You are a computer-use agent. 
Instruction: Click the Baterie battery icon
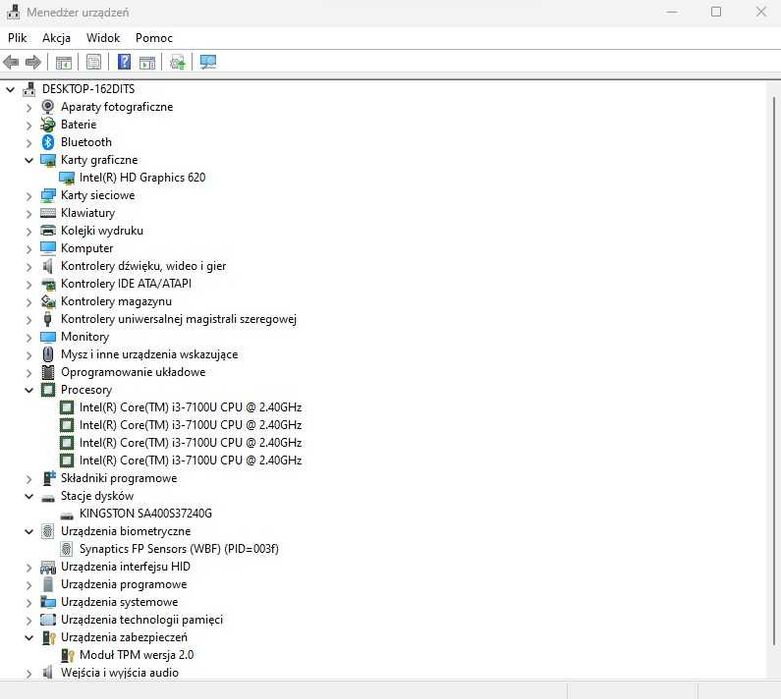tap(48, 125)
